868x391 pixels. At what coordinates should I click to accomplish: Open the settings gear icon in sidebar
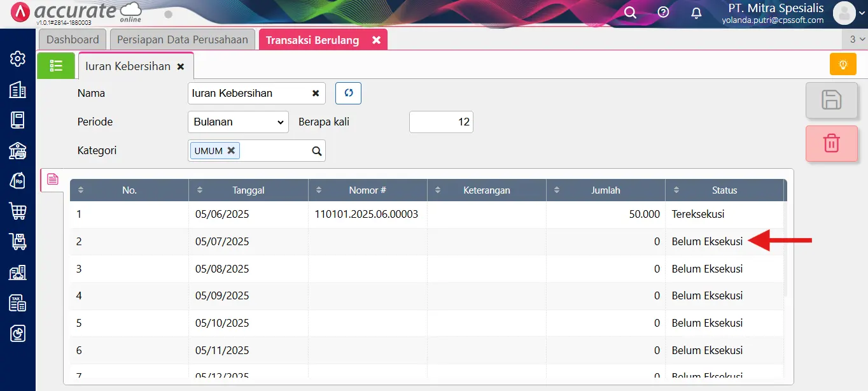tap(17, 58)
